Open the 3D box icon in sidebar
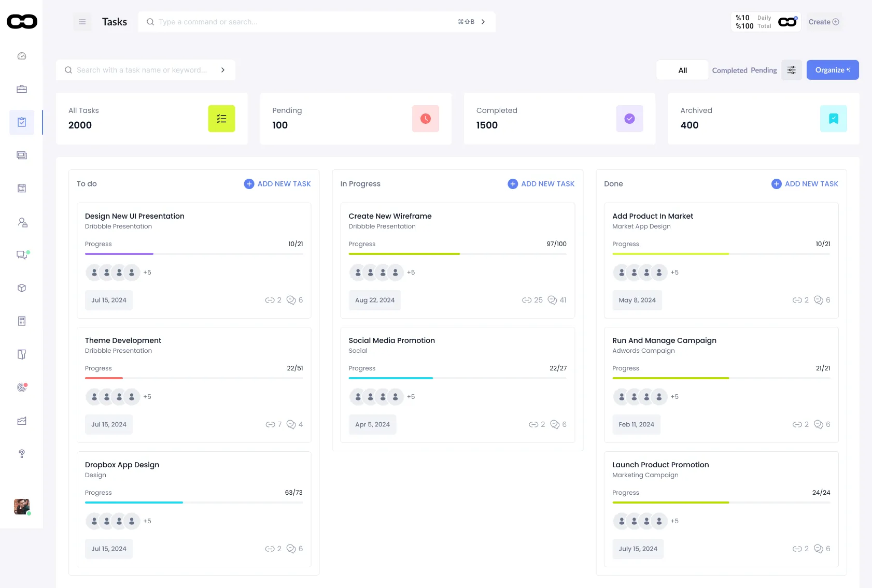 tap(22, 288)
